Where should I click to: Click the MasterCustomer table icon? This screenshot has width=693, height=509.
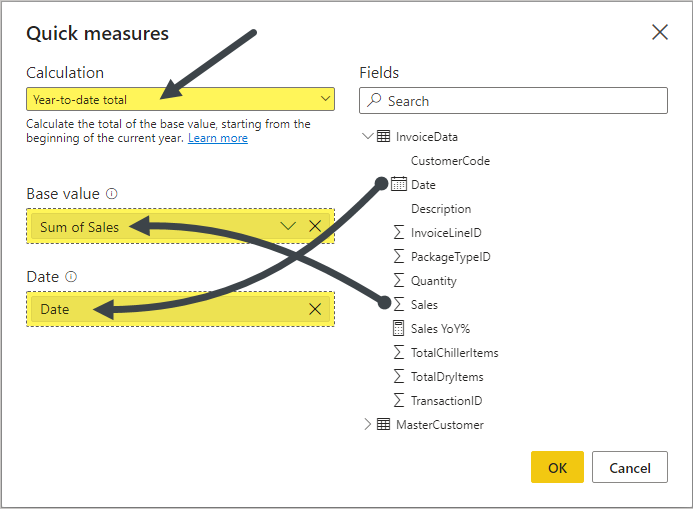[x=384, y=424]
